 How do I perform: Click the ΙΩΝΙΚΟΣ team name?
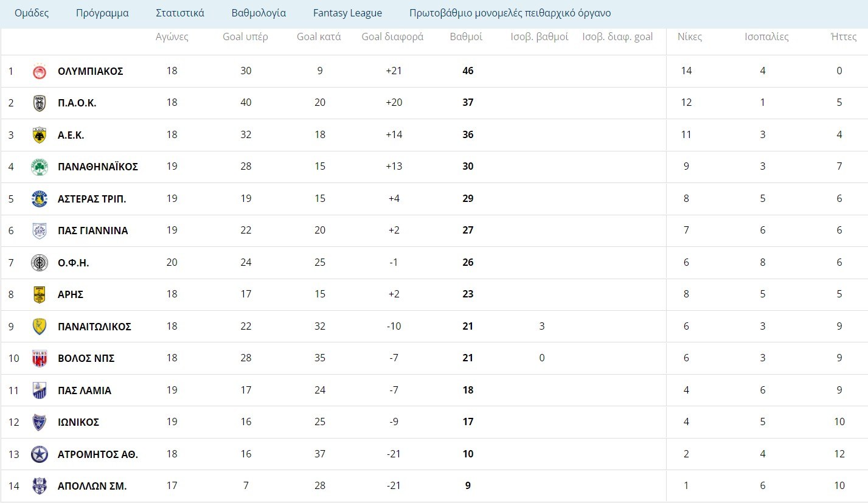(78, 422)
